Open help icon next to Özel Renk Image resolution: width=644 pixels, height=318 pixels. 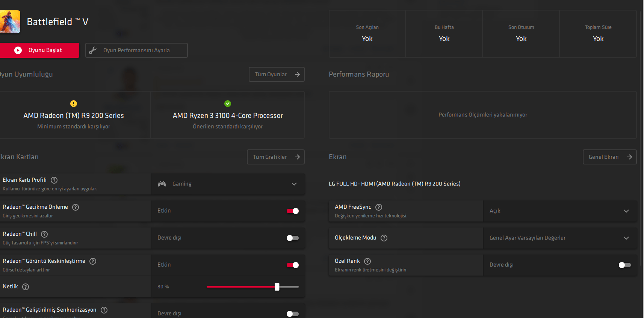click(367, 261)
